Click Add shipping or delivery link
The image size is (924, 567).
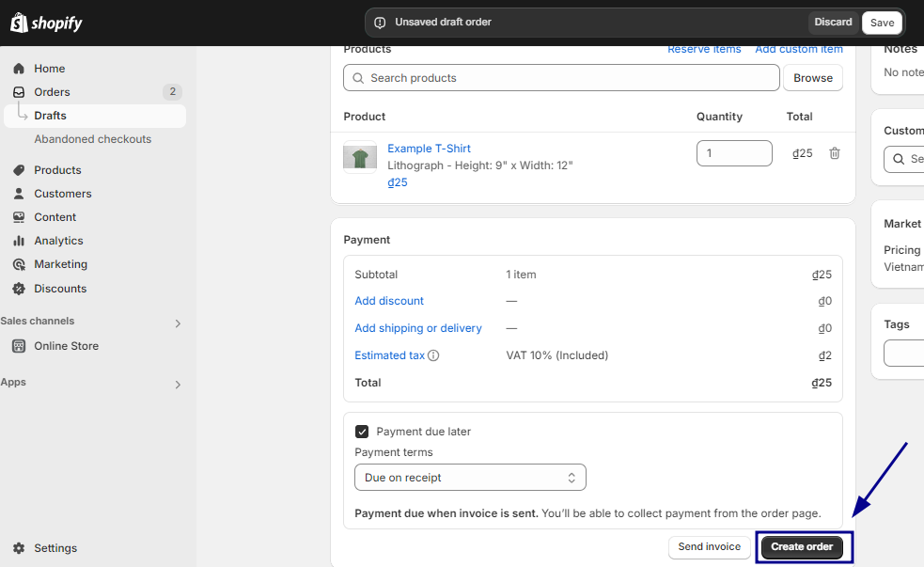pos(417,328)
